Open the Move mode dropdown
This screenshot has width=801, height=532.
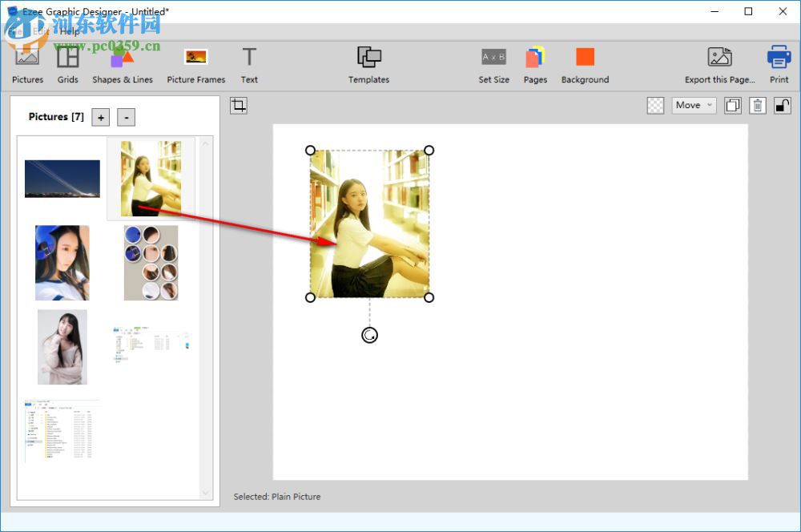(x=694, y=105)
